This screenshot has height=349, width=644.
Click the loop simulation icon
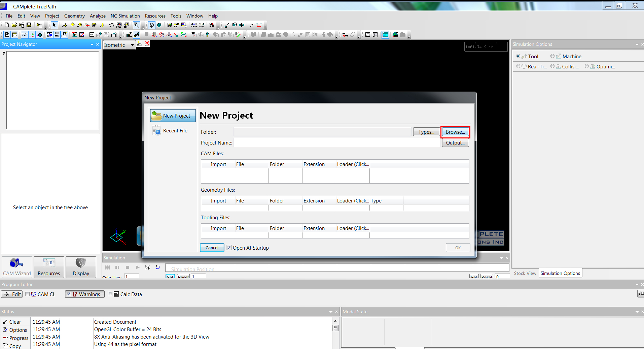coord(158,267)
